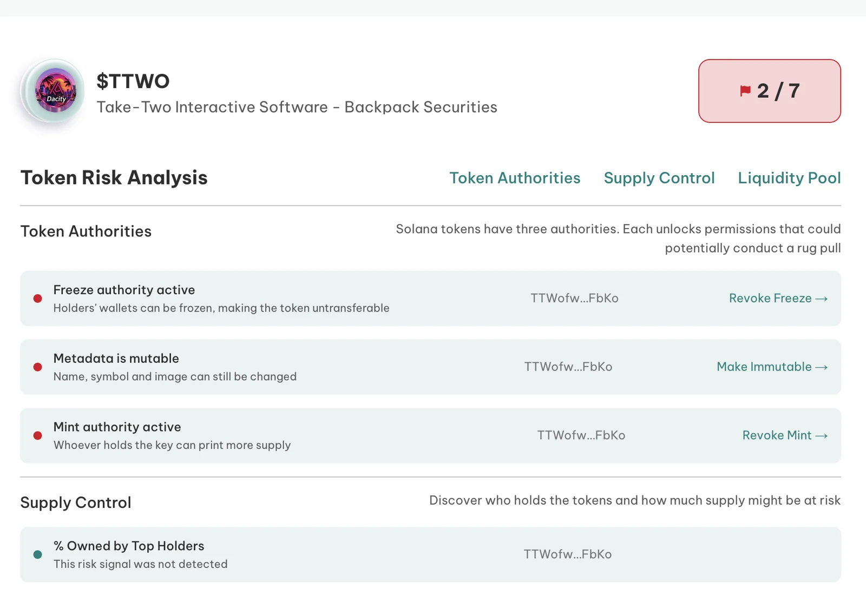The width and height of the screenshot is (866, 616).
Task: Select the Mint authority active title
Action: 117,427
